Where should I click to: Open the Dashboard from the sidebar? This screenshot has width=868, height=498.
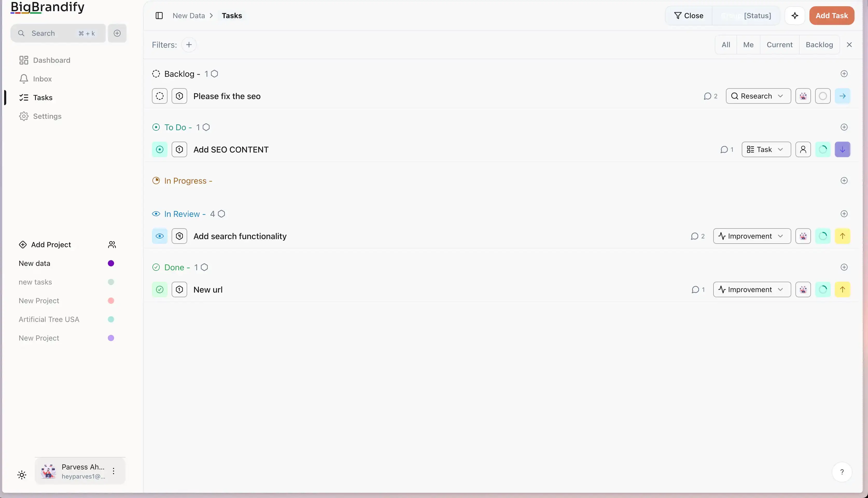tap(51, 60)
